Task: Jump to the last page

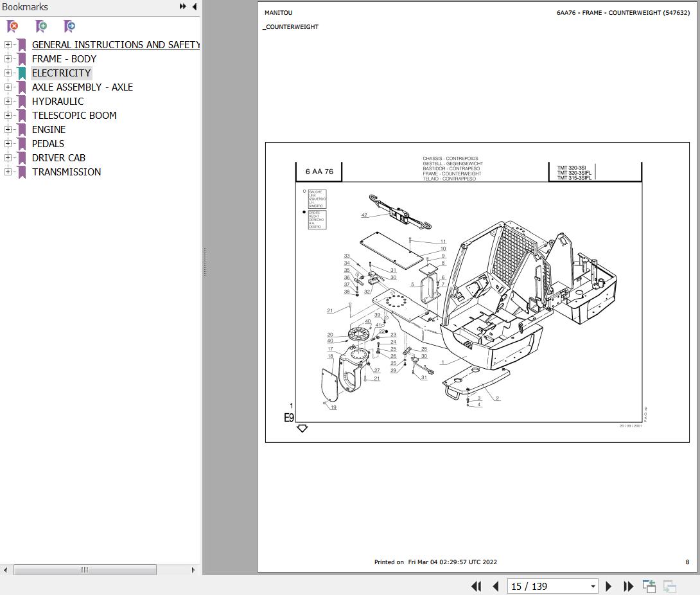Action: [628, 586]
